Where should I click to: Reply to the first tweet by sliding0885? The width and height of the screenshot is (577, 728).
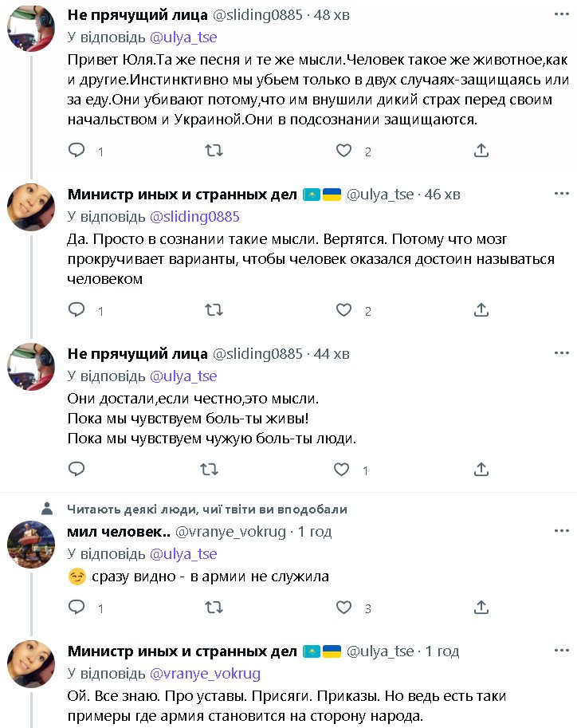tap(77, 150)
